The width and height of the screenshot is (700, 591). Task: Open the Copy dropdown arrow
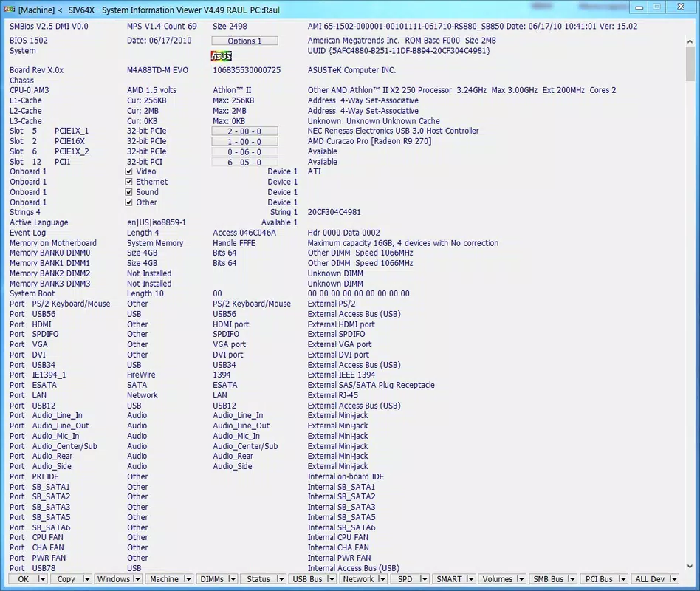pos(86,579)
